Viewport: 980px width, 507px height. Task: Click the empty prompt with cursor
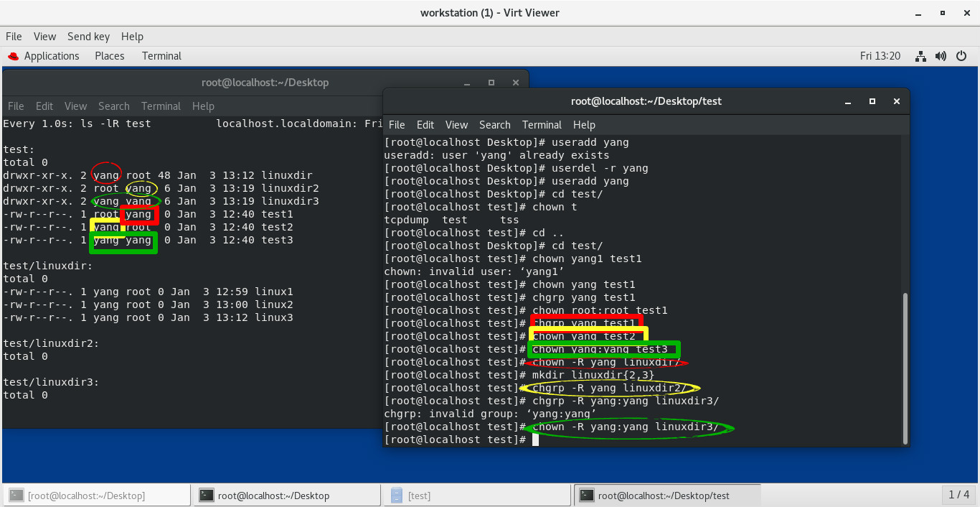pos(461,439)
